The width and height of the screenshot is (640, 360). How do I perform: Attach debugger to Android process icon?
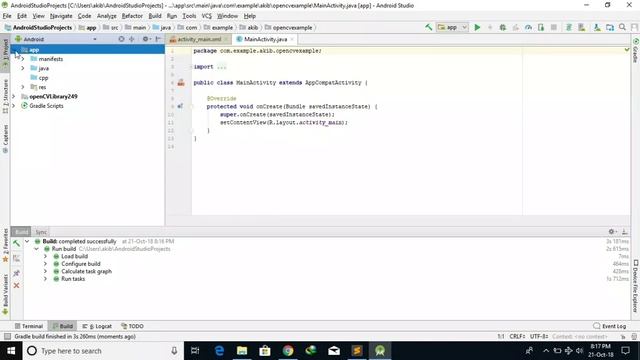pyautogui.click(x=541, y=27)
